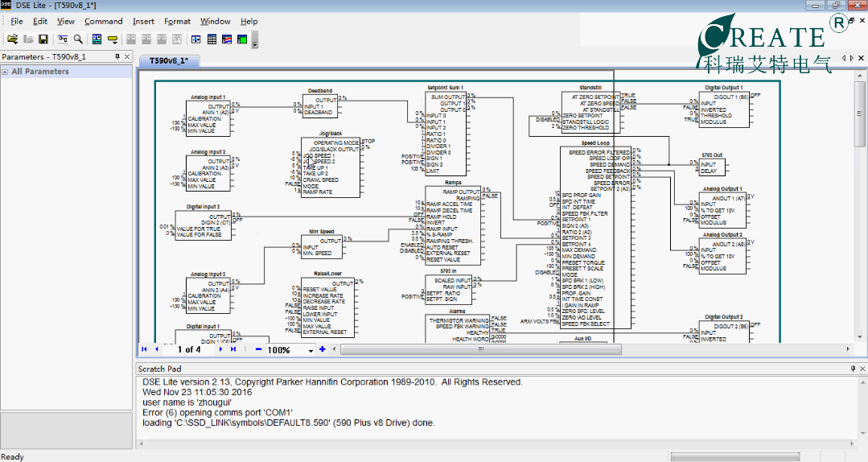Open the View menu

66,21
